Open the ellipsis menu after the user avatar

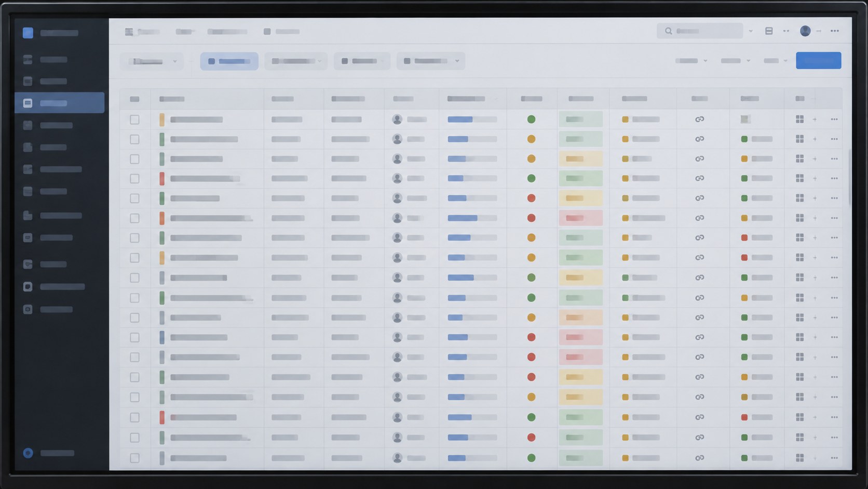point(835,31)
